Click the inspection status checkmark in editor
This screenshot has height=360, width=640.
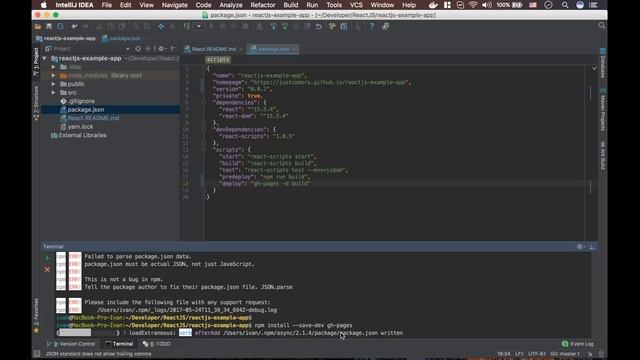(594, 69)
